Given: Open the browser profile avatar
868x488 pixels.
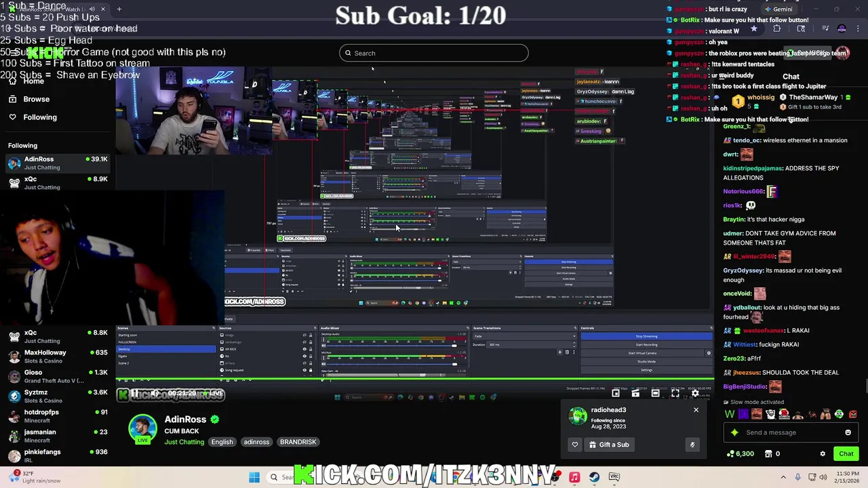Looking at the screenshot, I should tap(842, 29).
